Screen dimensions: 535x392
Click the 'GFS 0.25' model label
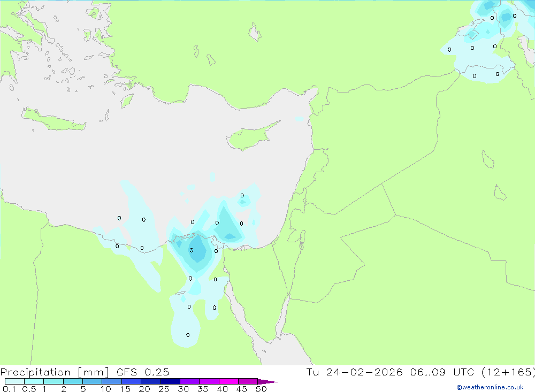click(x=143, y=372)
